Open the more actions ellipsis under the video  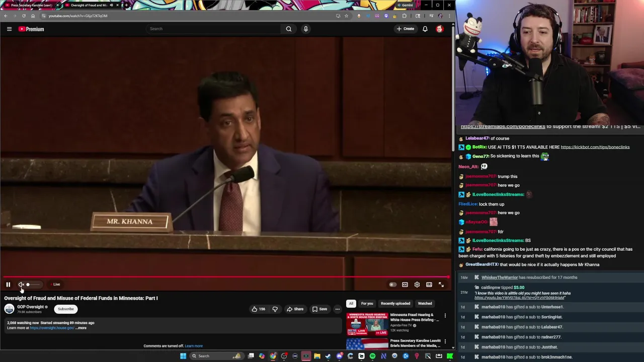(338, 309)
